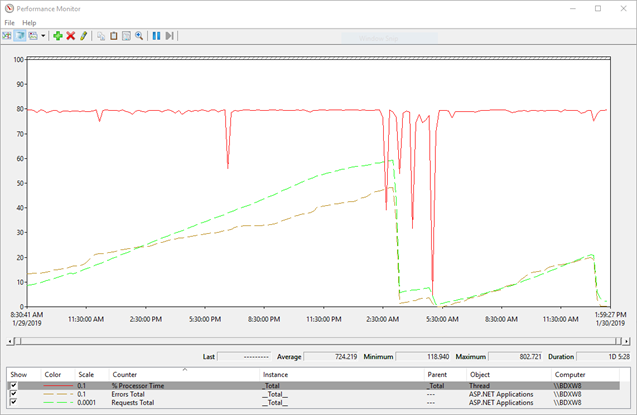637x415 pixels.
Task: Click the Highlight pen icon
Action: point(83,36)
